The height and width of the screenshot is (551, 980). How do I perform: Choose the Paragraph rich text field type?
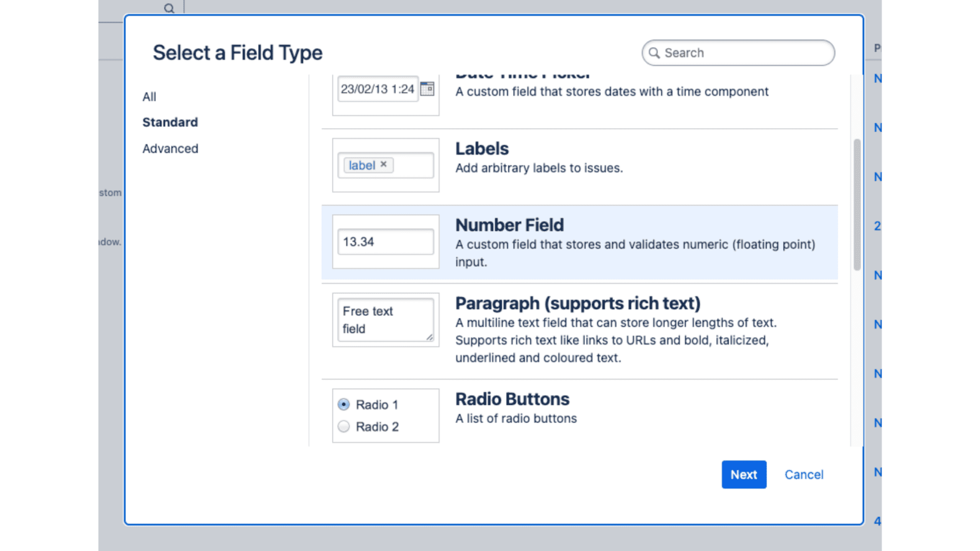tap(578, 303)
